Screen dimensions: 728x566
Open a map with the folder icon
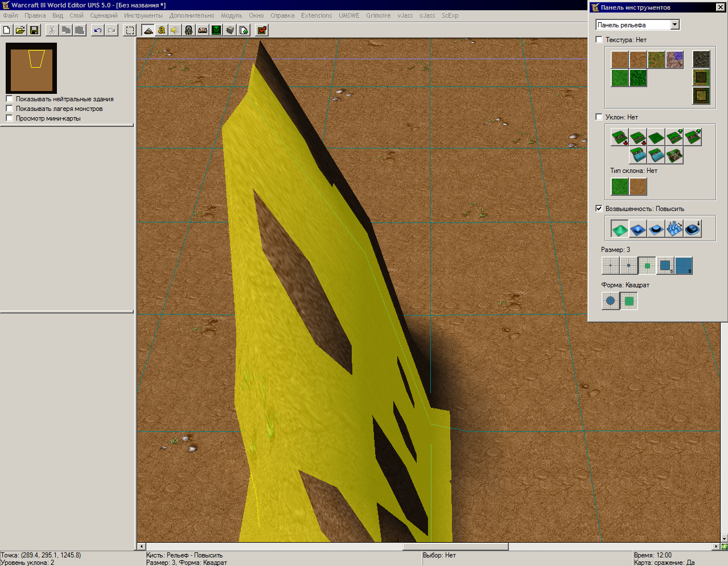pyautogui.click(x=20, y=30)
